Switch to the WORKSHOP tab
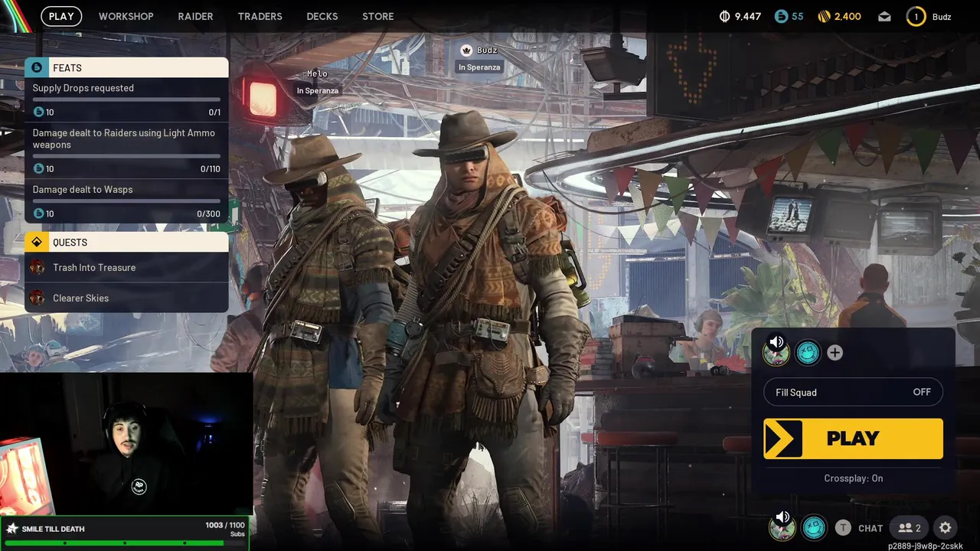 (126, 16)
